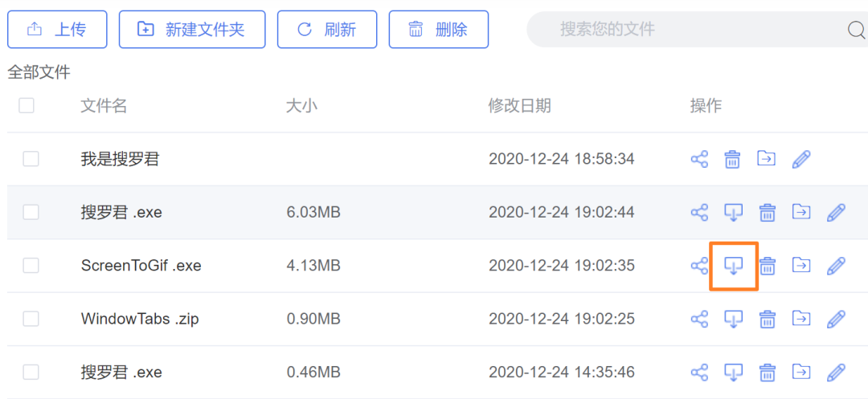Image resolution: width=868 pixels, height=399 pixels.
Task: Download ScreenToGif .exe
Action: pos(734,266)
